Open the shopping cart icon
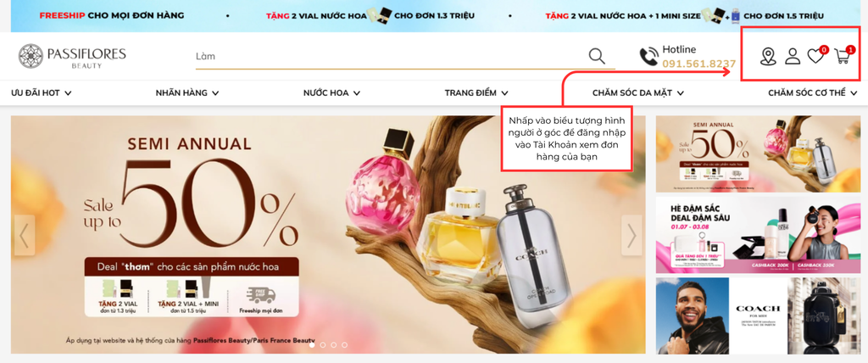868x363 pixels. 843,55
